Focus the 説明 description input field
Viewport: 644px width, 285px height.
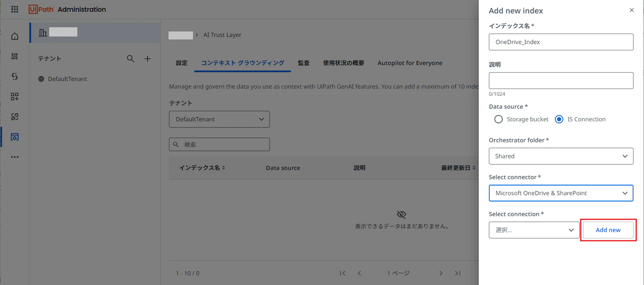[561, 81]
